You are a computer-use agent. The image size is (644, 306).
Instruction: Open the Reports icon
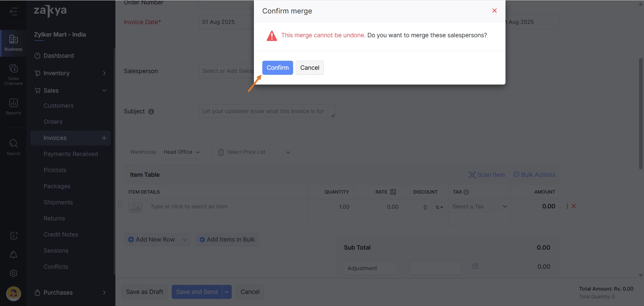coord(13,107)
